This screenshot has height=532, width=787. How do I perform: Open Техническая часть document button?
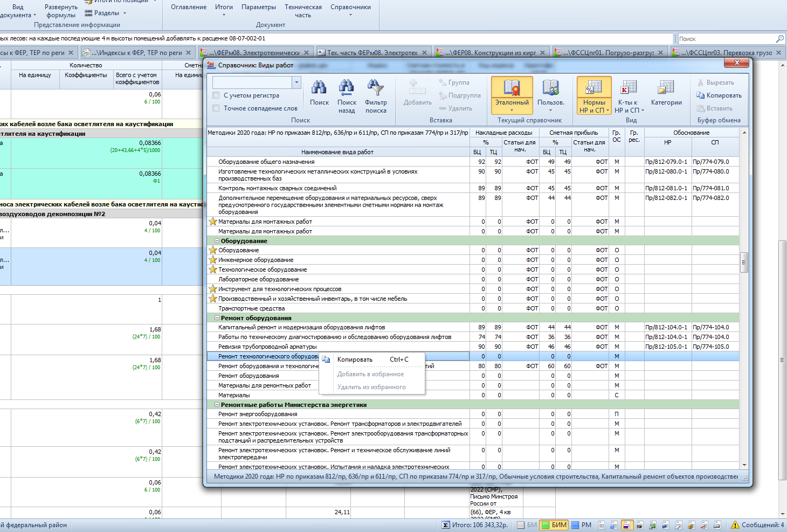[x=303, y=11]
